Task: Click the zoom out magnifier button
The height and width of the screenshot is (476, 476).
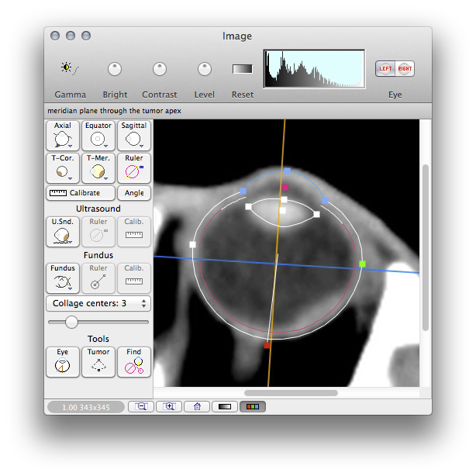Action: [x=141, y=406]
